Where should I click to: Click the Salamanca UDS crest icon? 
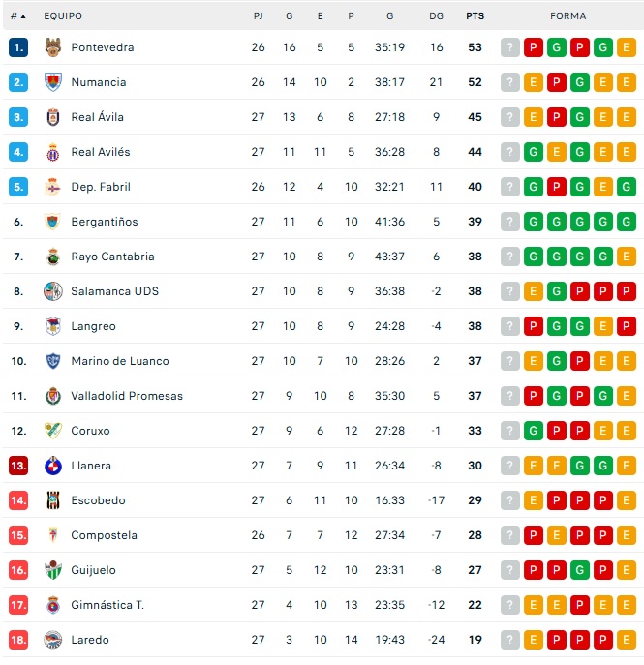click(53, 291)
